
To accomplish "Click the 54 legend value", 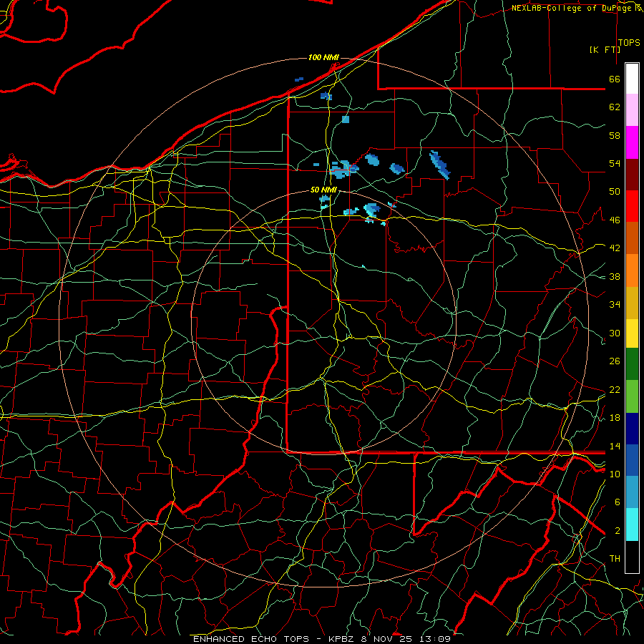I will (615, 163).
